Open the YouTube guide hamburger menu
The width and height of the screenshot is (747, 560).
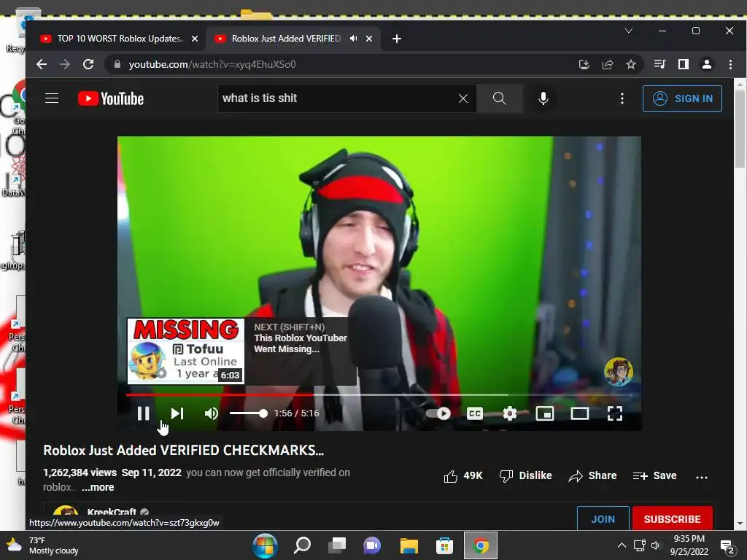pyautogui.click(x=52, y=98)
